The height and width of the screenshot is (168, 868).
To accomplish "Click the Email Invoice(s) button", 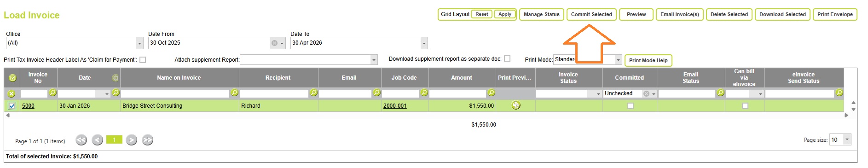I will 680,14.
